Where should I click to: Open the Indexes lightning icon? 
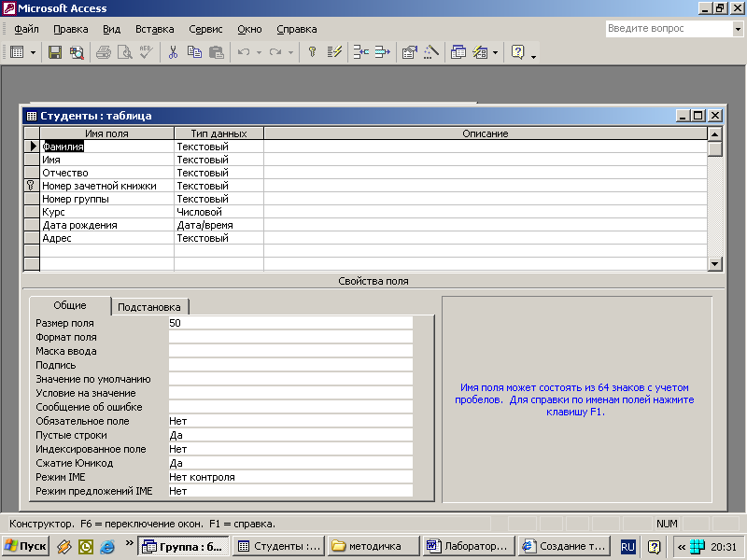coord(335,53)
